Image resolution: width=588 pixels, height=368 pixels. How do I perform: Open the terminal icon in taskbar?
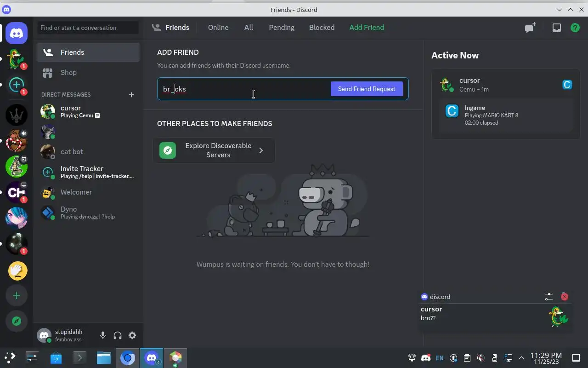point(80,357)
